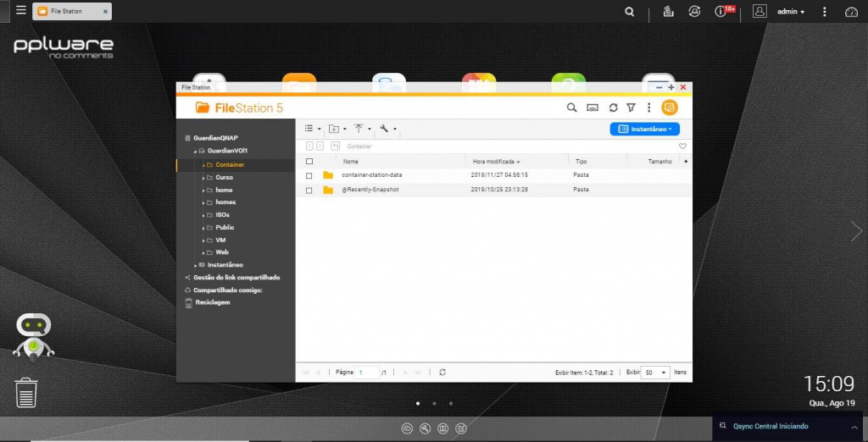
Task: Select the Curso folder in the tree
Action: 224,178
